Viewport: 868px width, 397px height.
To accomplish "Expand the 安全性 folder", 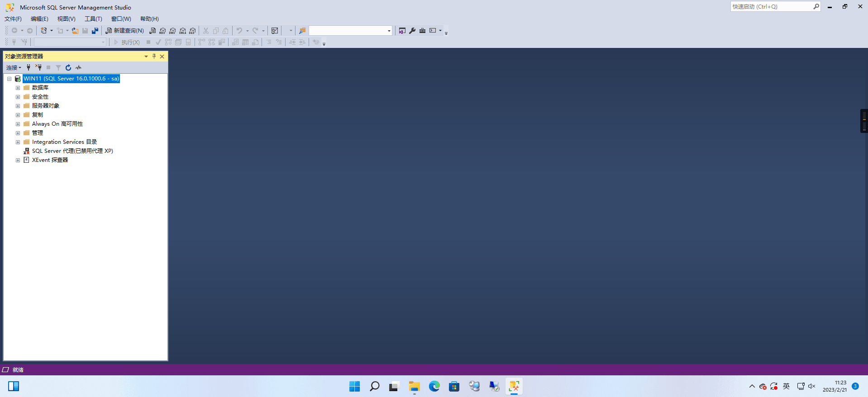I will pyautogui.click(x=18, y=97).
